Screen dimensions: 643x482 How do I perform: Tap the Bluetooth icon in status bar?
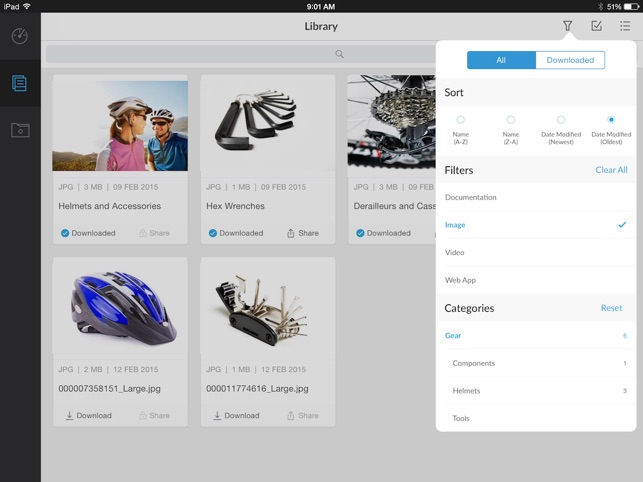pyautogui.click(x=600, y=7)
